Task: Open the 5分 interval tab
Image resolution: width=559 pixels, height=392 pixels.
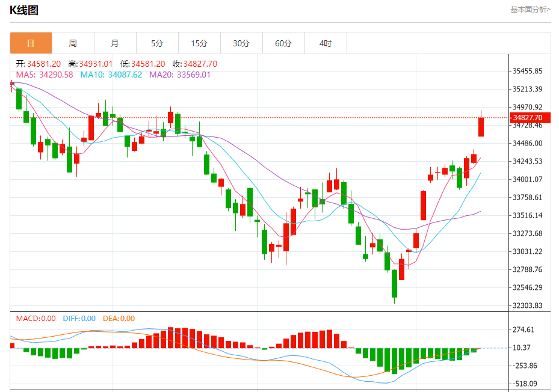Action: point(157,43)
